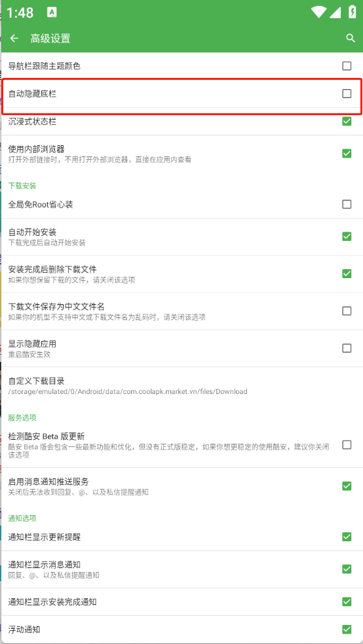Uncheck 沉浸式状态栏 checkbox
363x644 pixels.
coord(347,121)
